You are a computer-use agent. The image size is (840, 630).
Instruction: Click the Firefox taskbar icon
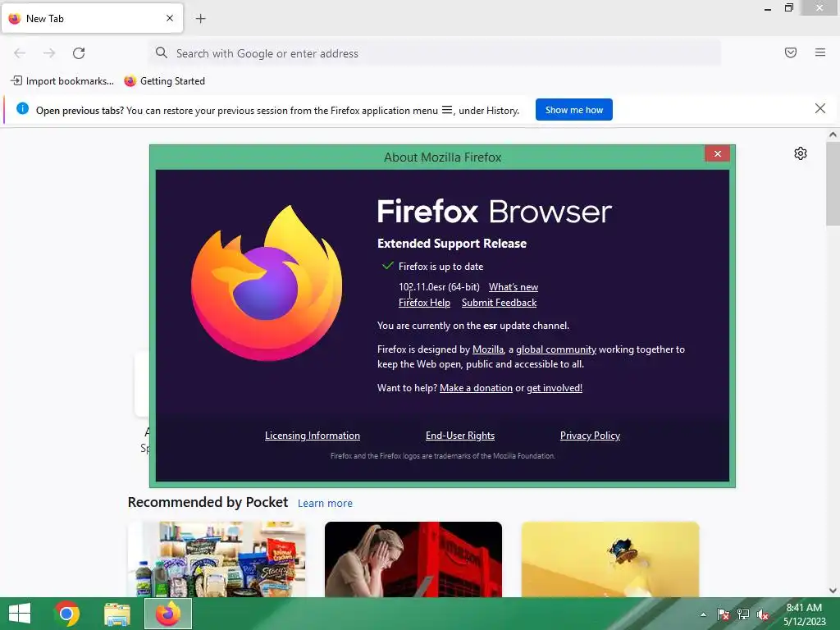tap(167, 614)
